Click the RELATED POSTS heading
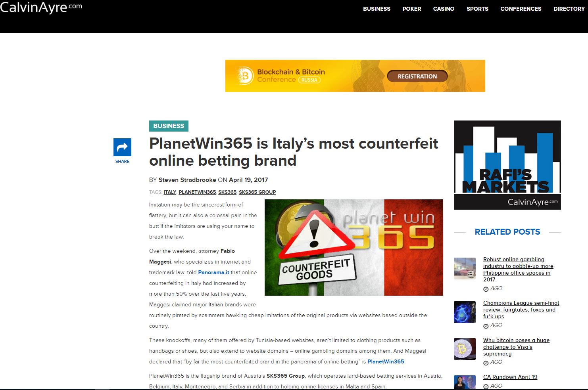This screenshot has height=390, width=588. pos(507,232)
